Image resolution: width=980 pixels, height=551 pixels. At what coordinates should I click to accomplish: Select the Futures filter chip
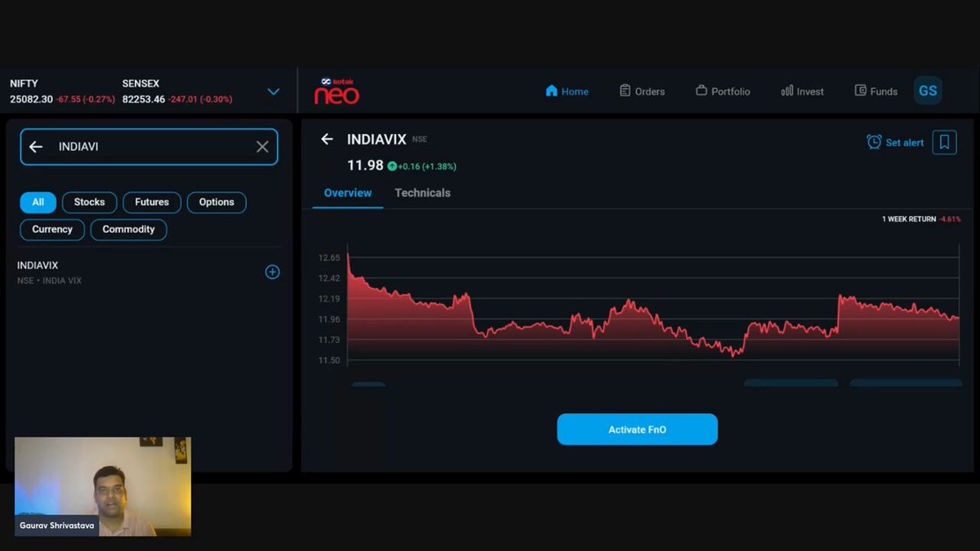coord(152,202)
